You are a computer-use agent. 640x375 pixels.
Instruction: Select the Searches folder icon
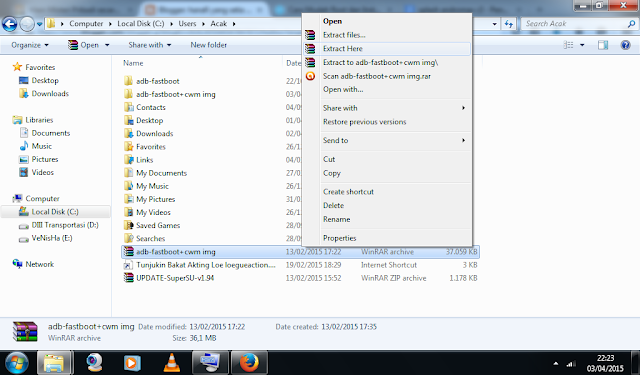tap(129, 238)
